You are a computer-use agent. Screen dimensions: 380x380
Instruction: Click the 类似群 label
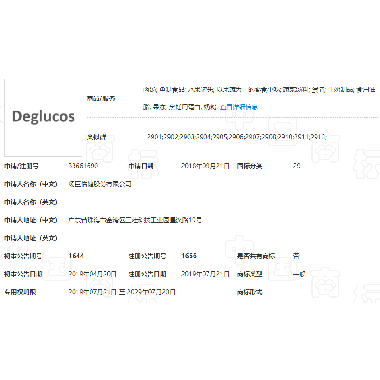(96, 137)
